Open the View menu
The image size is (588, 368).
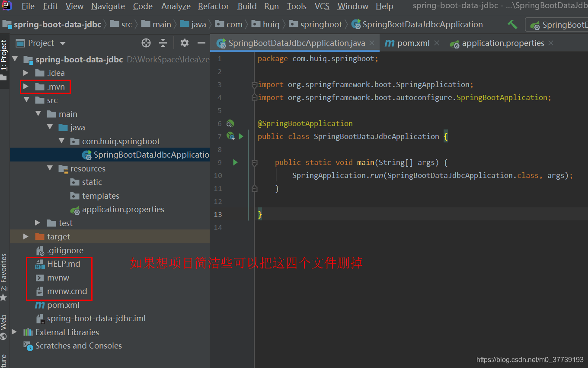tap(74, 6)
